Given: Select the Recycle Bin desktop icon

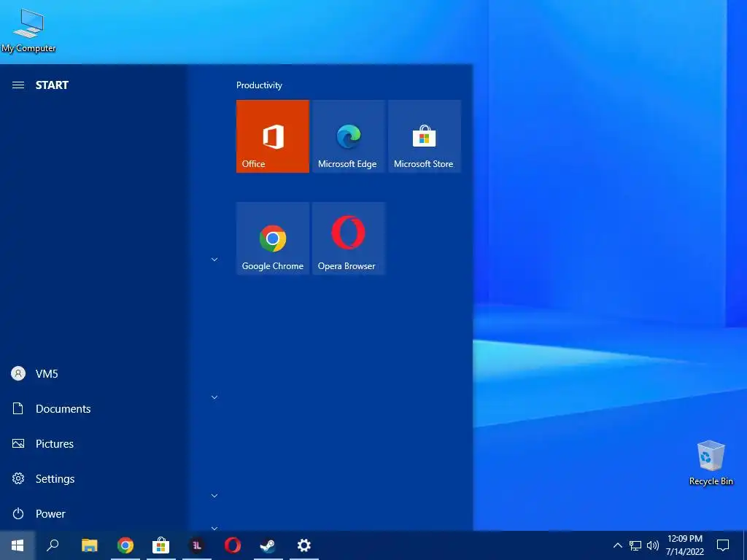Looking at the screenshot, I should pyautogui.click(x=711, y=463).
